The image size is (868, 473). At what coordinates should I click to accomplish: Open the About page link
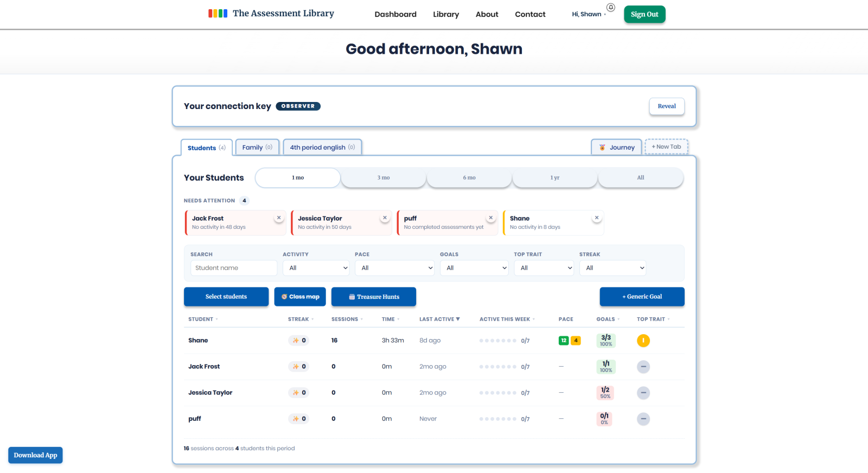(x=487, y=14)
